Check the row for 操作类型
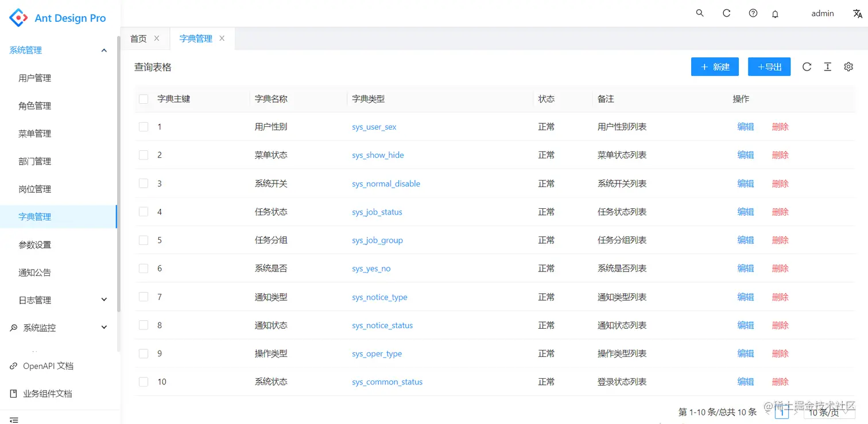868x424 pixels. [144, 353]
